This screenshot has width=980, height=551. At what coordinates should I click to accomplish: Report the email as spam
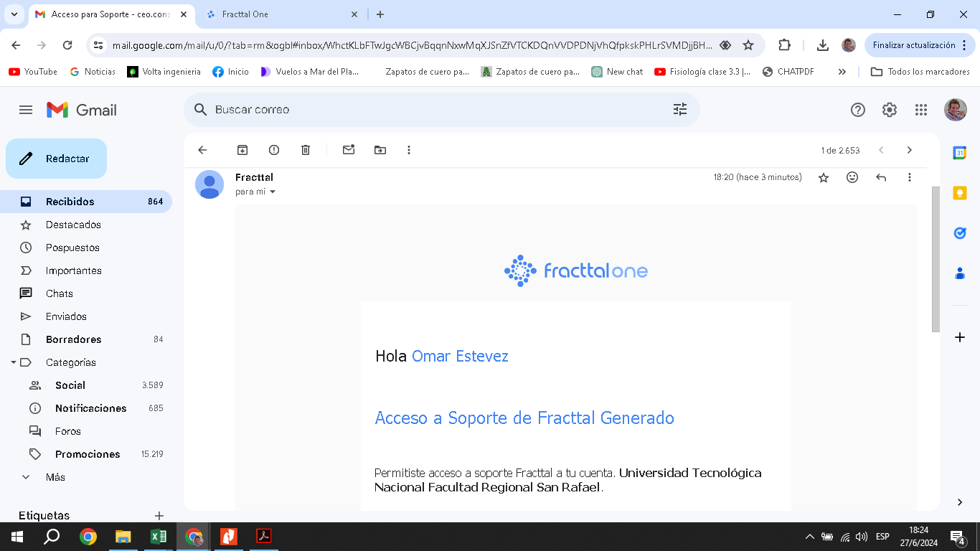click(274, 150)
